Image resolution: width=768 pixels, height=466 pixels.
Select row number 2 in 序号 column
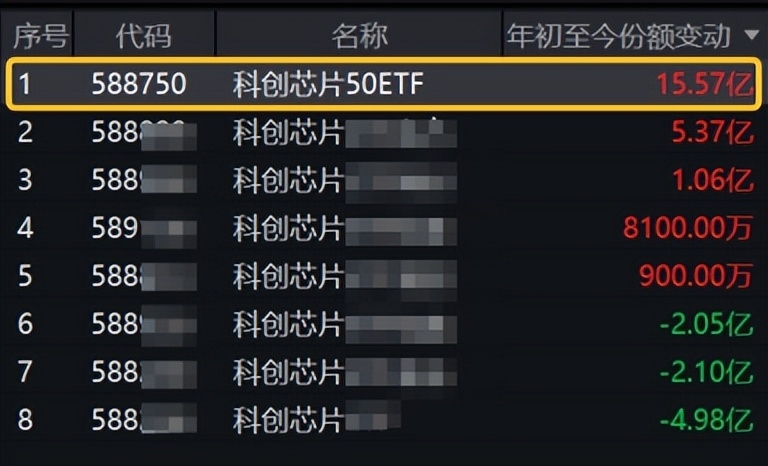click(25, 132)
